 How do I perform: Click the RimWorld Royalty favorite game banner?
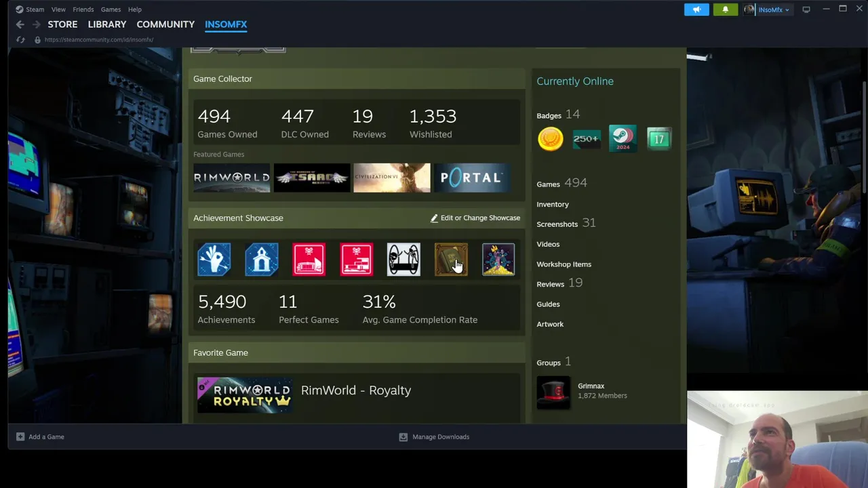[245, 395]
